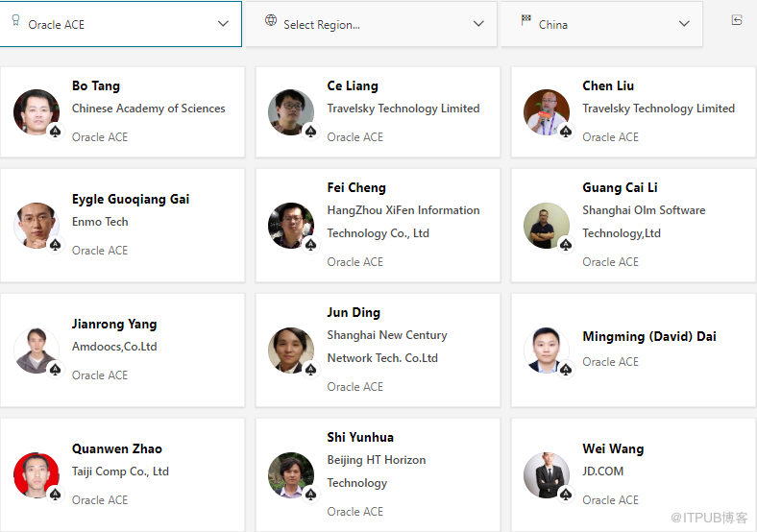Open the Jun Ding profile name

(354, 312)
